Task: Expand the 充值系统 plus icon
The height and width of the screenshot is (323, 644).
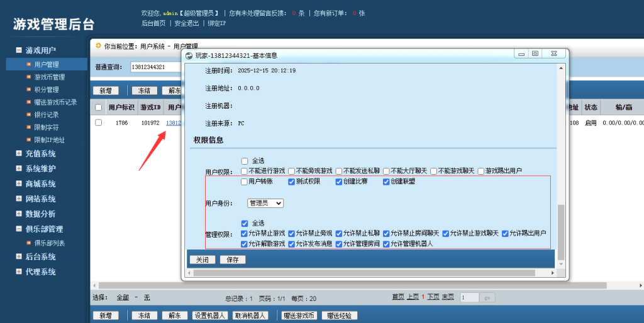Action: click(18, 153)
